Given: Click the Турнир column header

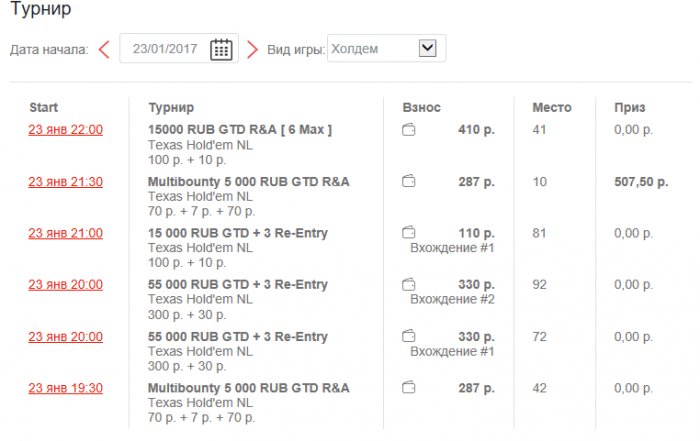Looking at the screenshot, I should coord(171,107).
